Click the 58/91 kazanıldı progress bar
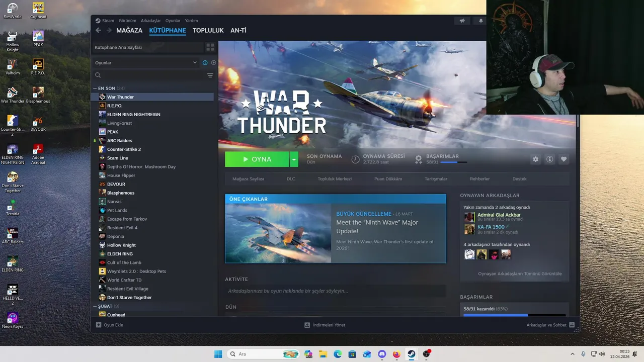 pyautogui.click(x=514, y=315)
